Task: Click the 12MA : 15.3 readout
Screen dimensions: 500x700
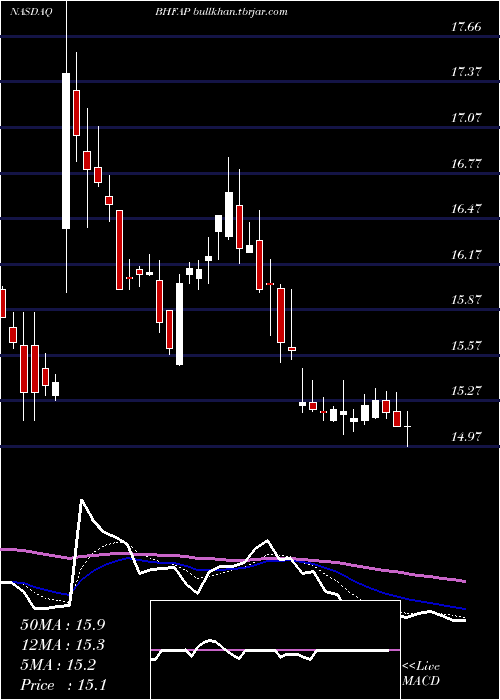Action: point(63,645)
